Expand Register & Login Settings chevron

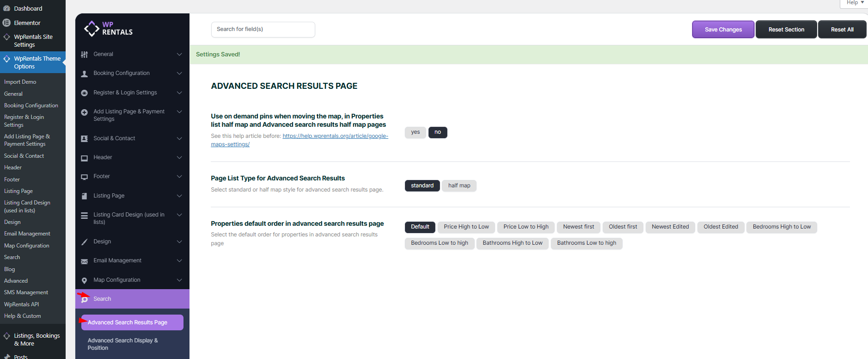179,93
